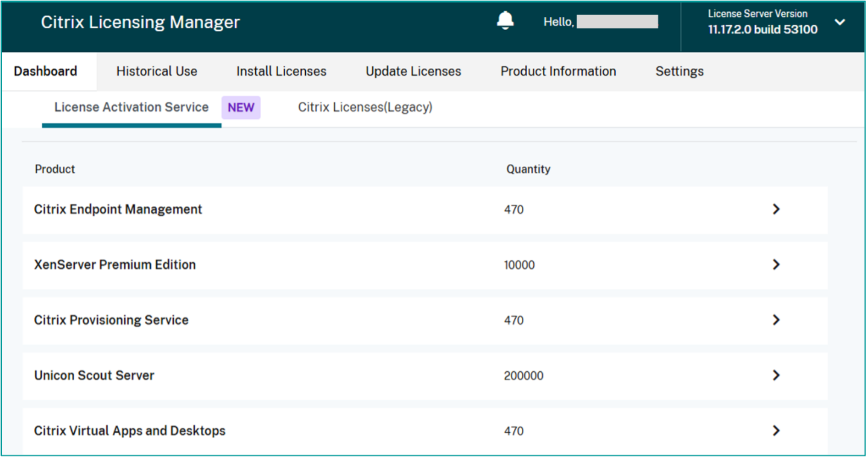
Task: Select the Dashboard tab
Action: [45, 71]
